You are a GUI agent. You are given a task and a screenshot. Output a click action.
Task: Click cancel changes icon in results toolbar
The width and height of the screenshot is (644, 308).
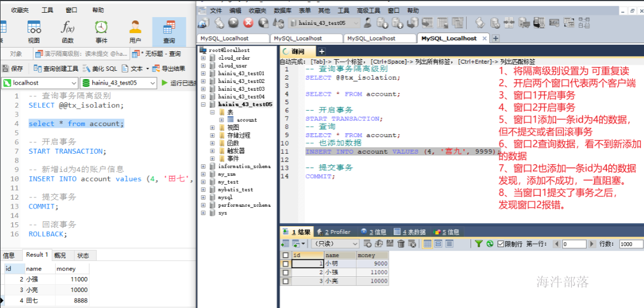tap(411, 244)
